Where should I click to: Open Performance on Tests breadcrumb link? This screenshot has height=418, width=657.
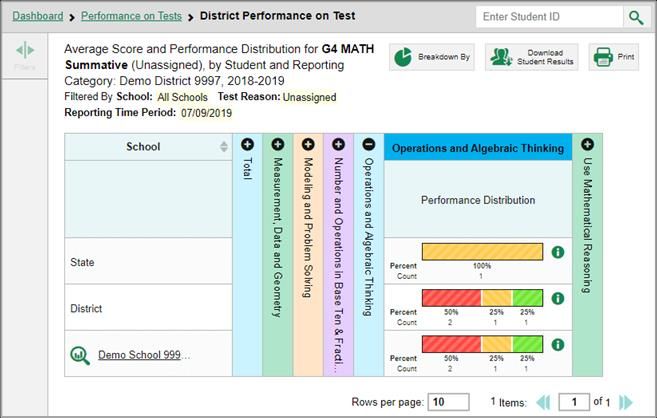(x=131, y=16)
